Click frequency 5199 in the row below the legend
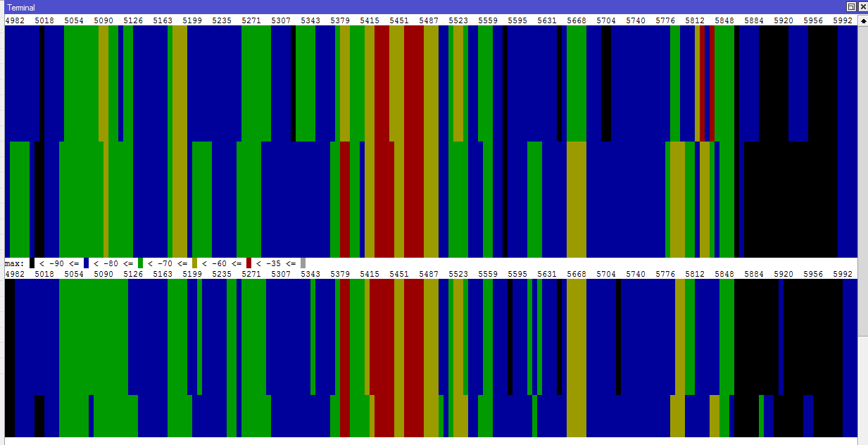This screenshot has height=445, width=868. pos(192,274)
